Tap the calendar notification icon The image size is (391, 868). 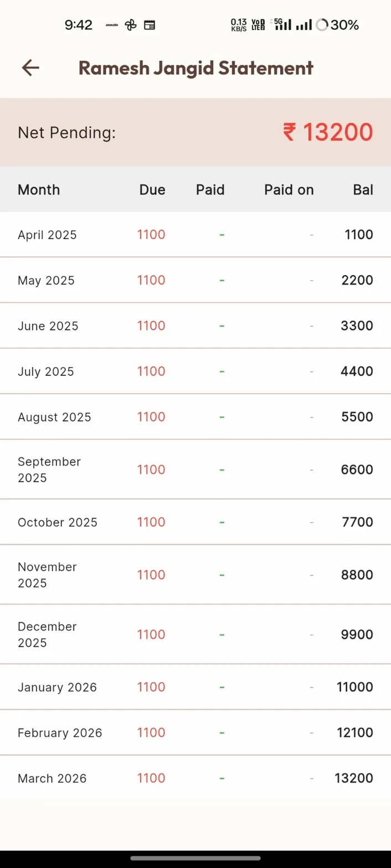(x=149, y=25)
